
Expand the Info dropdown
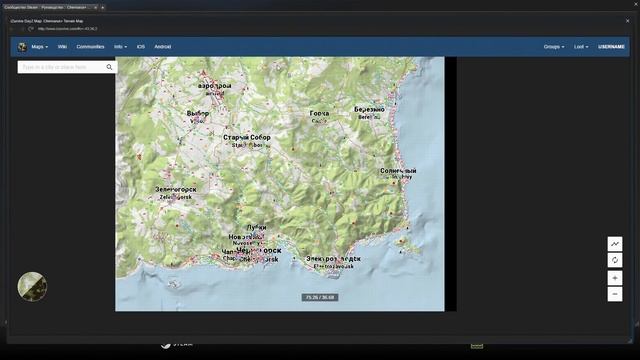[120, 47]
